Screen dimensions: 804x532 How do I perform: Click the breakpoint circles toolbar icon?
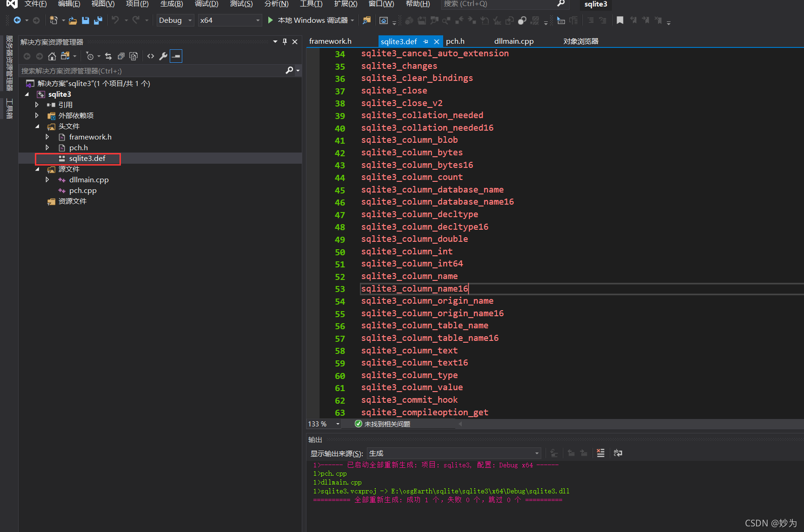pos(522,20)
